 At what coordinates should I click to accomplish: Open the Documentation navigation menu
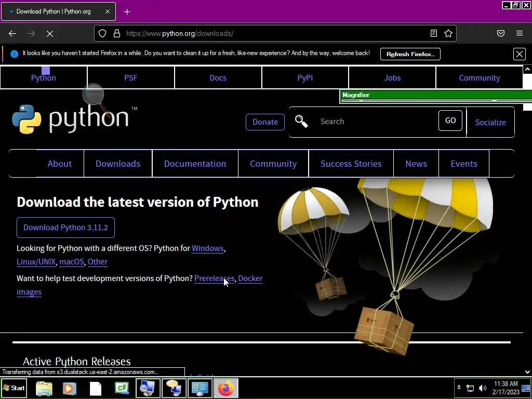click(x=195, y=164)
